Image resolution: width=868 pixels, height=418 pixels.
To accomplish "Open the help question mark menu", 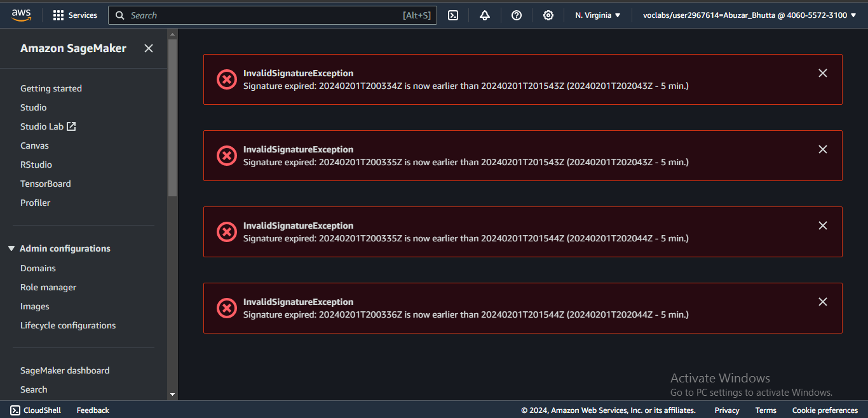I will (517, 15).
